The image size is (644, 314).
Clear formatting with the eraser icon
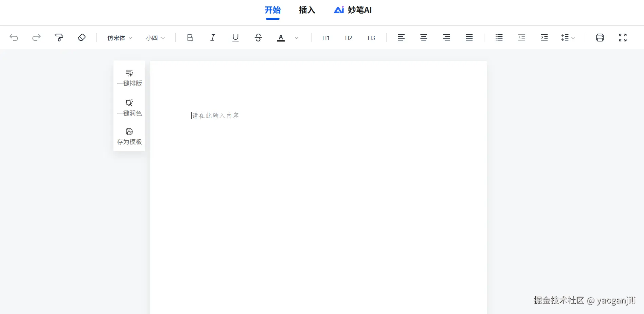click(82, 37)
